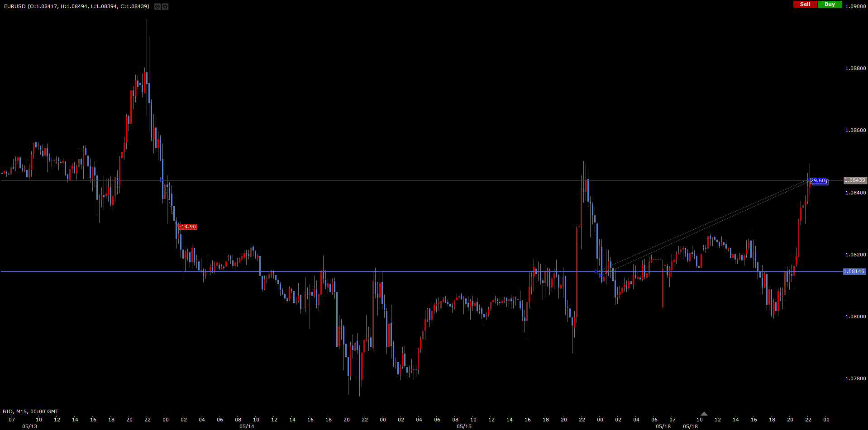Screen dimensions: 868x430
Task: Click the 05/13 date label on the time axis
Action: click(x=29, y=426)
